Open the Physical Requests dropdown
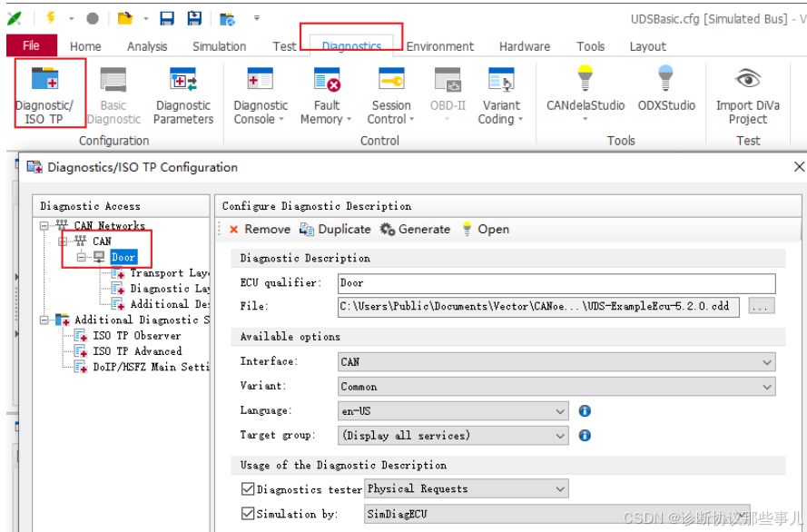 click(x=467, y=488)
